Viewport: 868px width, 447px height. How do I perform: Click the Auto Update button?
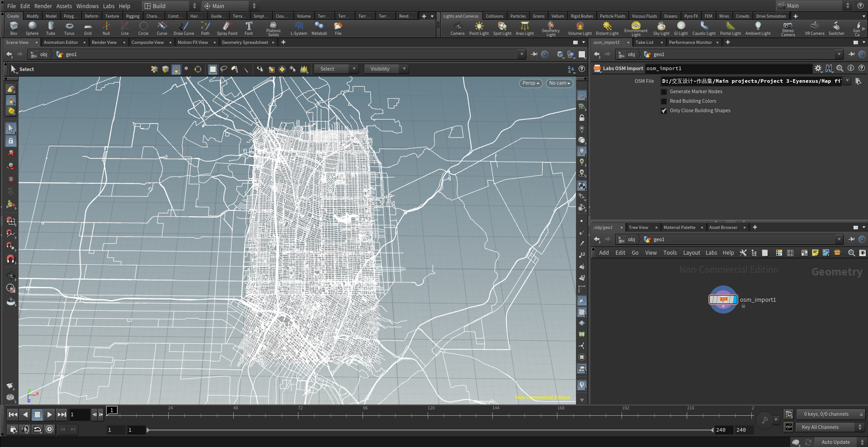pyautogui.click(x=835, y=442)
